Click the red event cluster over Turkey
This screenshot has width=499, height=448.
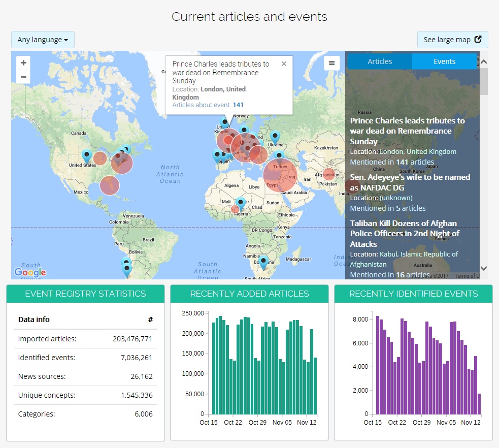point(279,174)
